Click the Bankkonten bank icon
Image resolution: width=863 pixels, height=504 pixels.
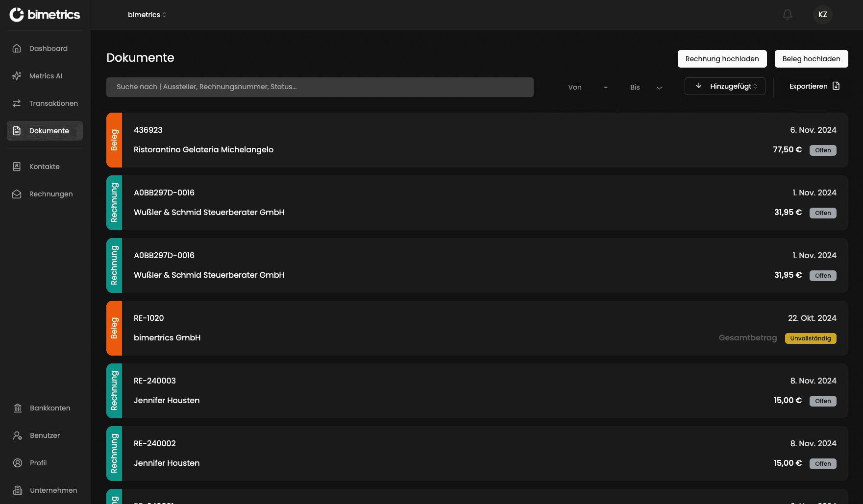pyautogui.click(x=18, y=408)
